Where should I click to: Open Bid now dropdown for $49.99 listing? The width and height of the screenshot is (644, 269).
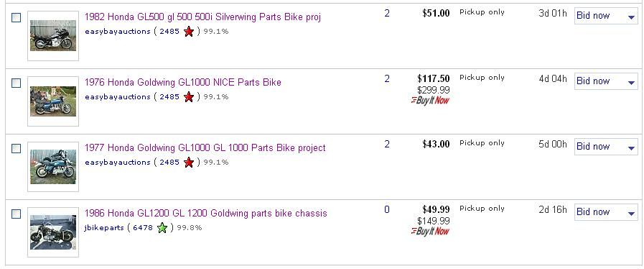pos(632,213)
